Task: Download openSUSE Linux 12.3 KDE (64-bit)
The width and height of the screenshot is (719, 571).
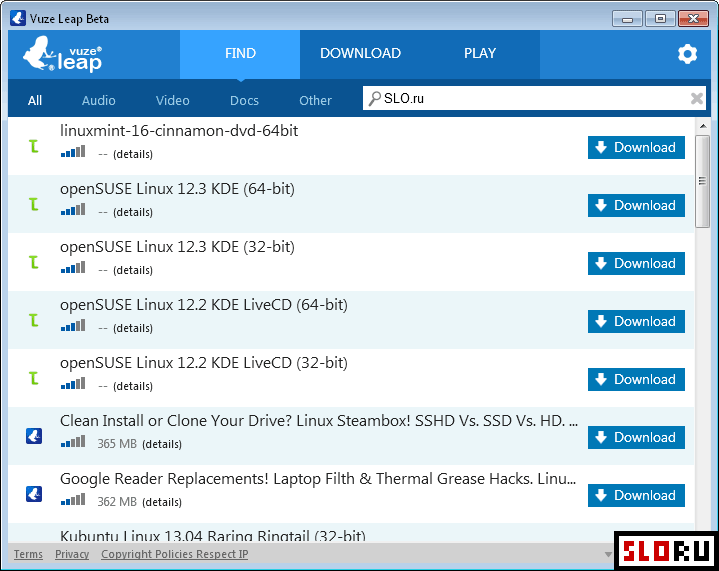Action: pos(636,205)
